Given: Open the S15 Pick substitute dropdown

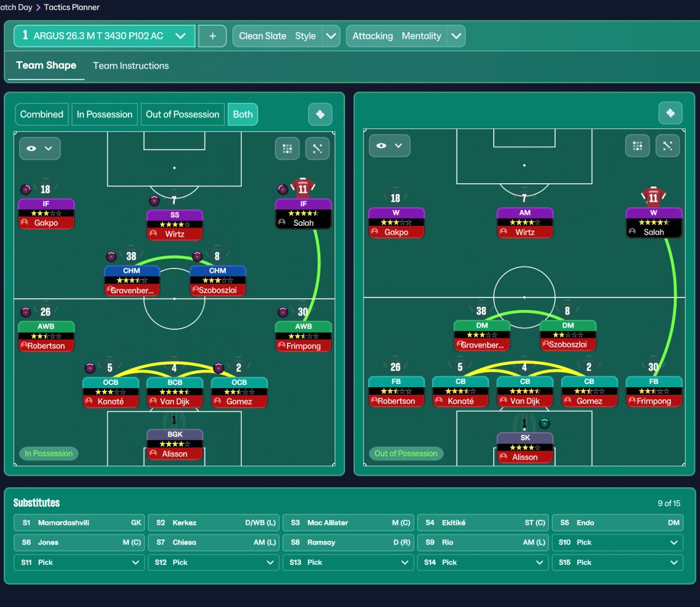Looking at the screenshot, I should [x=617, y=562].
